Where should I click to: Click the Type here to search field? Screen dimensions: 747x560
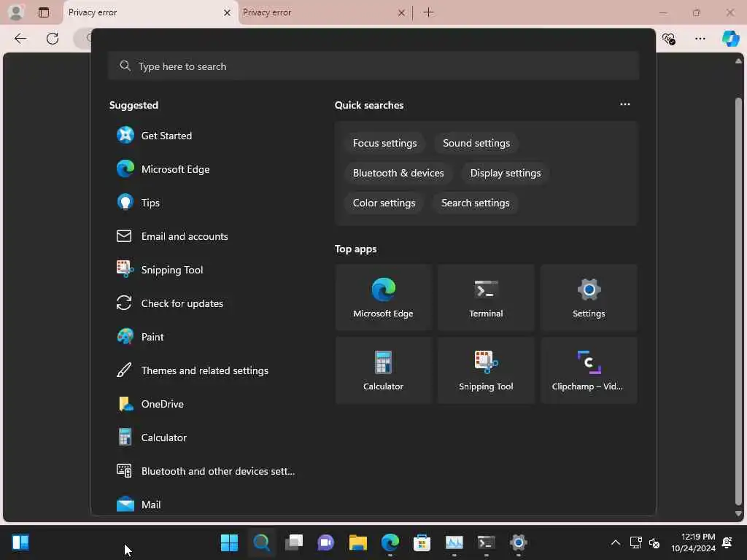[x=373, y=66]
